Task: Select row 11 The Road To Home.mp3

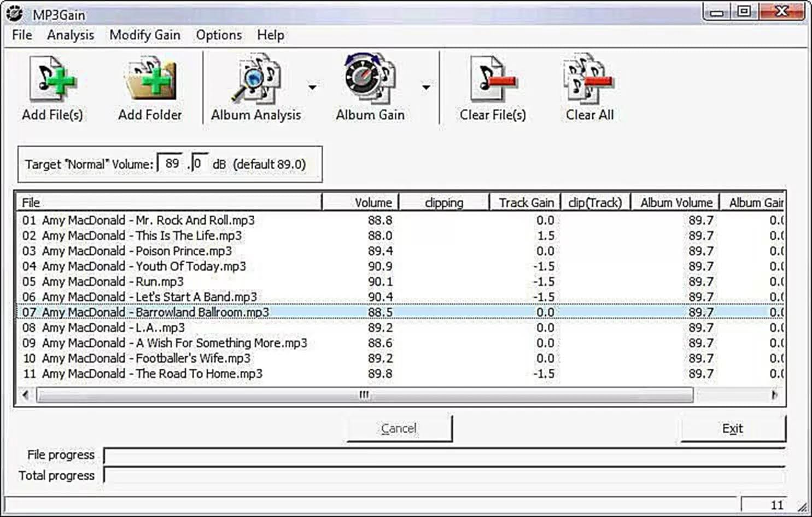Action: pos(400,373)
